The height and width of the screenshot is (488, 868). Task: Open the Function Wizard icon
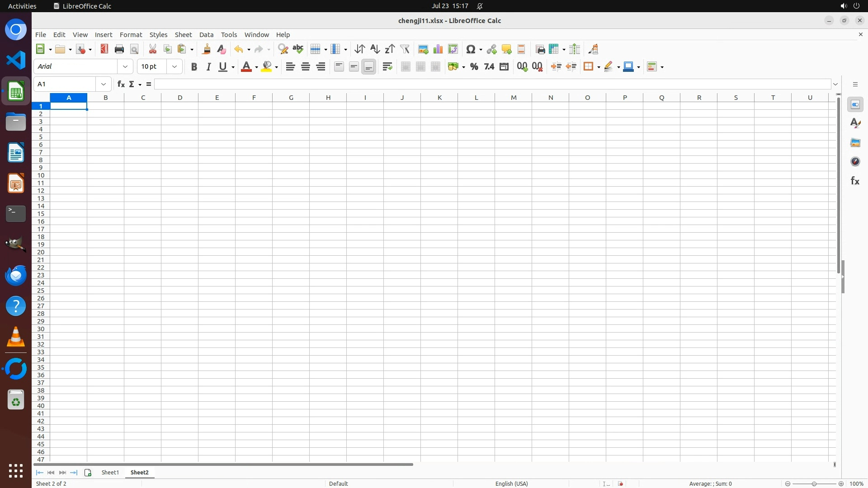tap(121, 84)
